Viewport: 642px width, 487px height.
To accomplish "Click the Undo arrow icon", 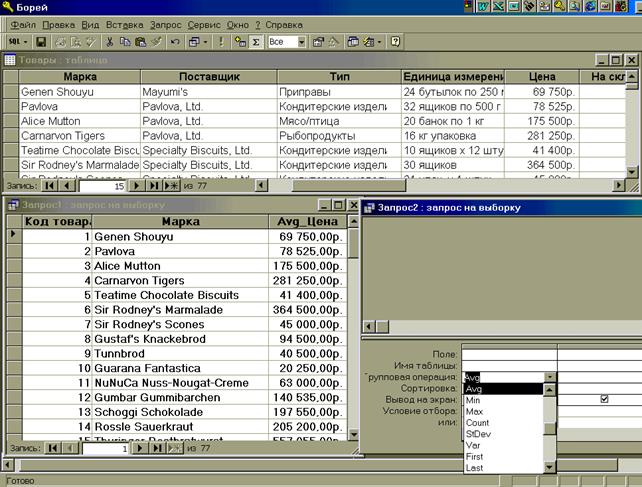I will (x=175, y=42).
